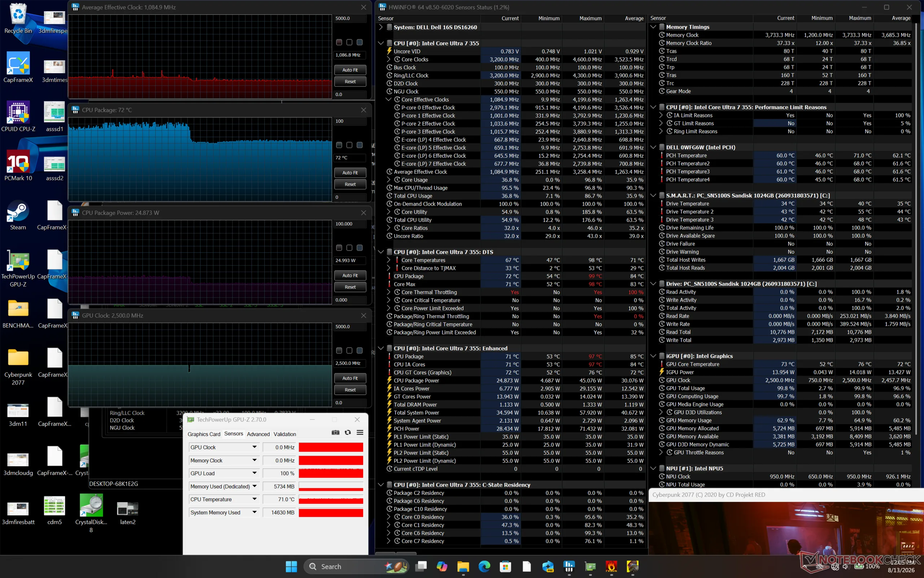Open the System Memory Used dropdown in GPU-Z

pyautogui.click(x=255, y=512)
